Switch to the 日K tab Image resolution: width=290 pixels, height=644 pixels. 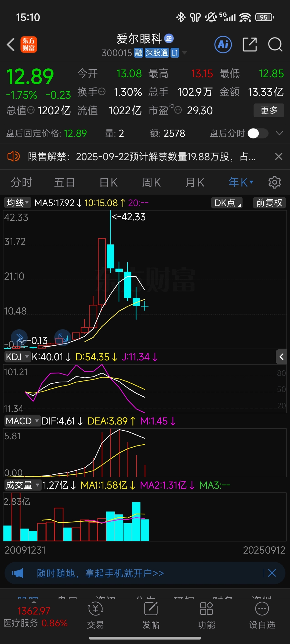click(108, 182)
